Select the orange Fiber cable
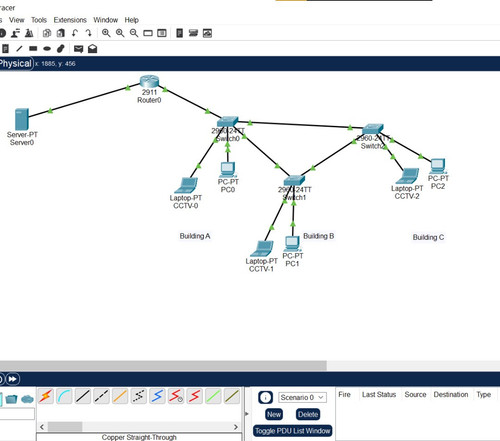The image size is (500, 441). point(120,396)
